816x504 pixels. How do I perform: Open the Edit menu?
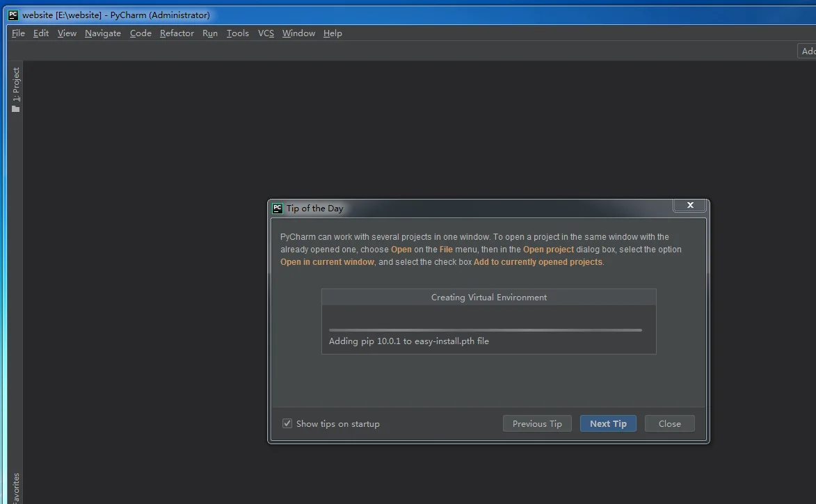click(40, 33)
